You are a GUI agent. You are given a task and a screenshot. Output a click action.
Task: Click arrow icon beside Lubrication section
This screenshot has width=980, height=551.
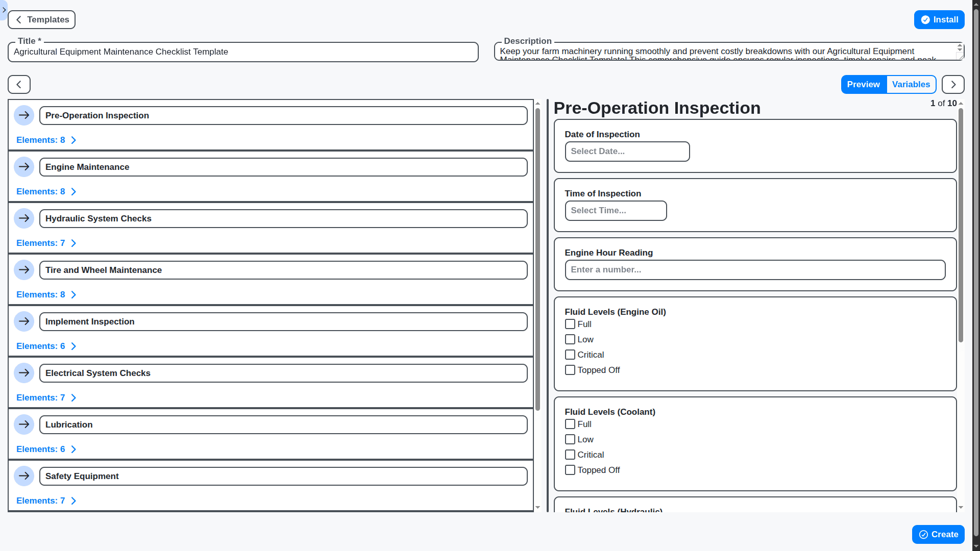[24, 424]
